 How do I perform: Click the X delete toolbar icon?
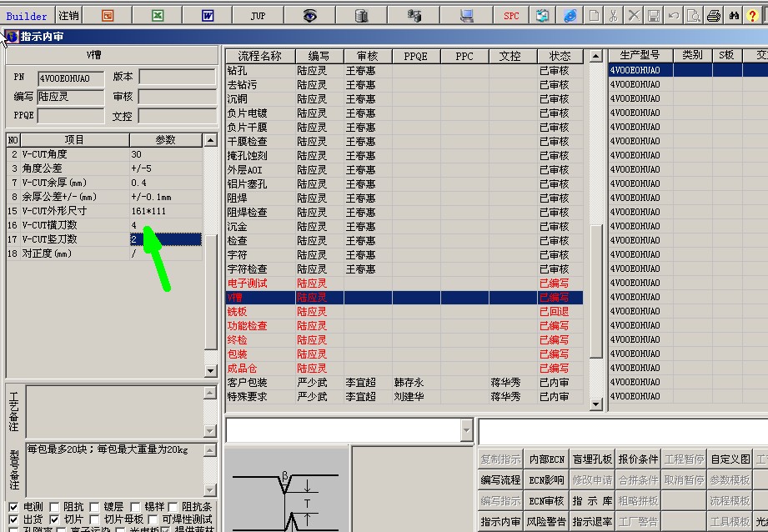click(634, 16)
